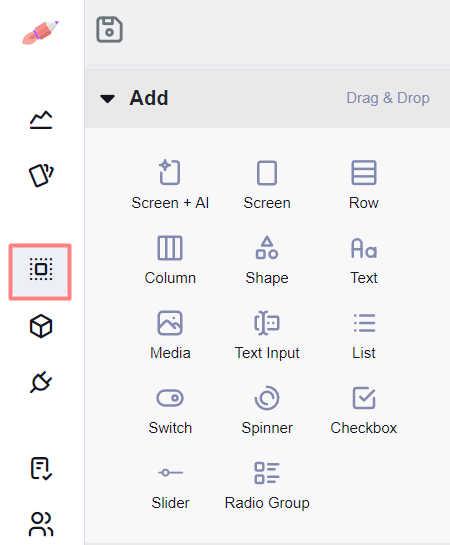This screenshot has height=545, width=450.
Task: Select the Spinner component
Action: tap(267, 410)
